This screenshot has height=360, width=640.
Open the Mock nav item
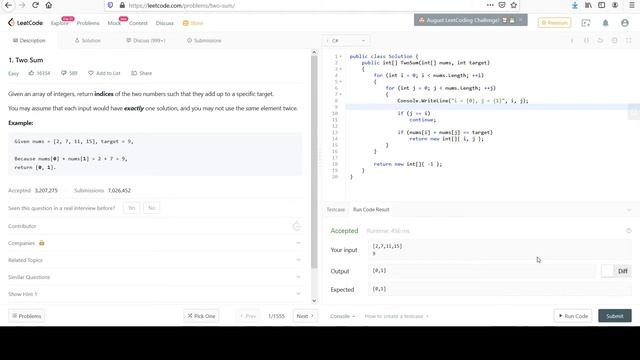(114, 23)
